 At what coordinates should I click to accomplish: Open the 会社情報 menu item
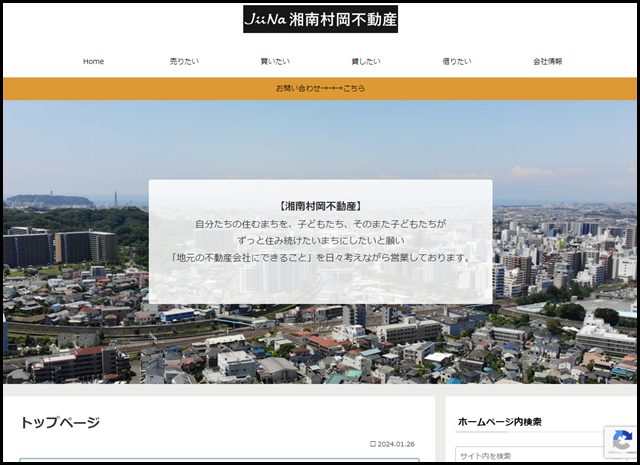(x=548, y=61)
